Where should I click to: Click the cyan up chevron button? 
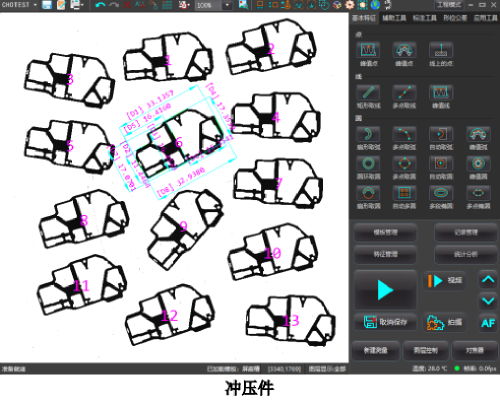(488, 279)
